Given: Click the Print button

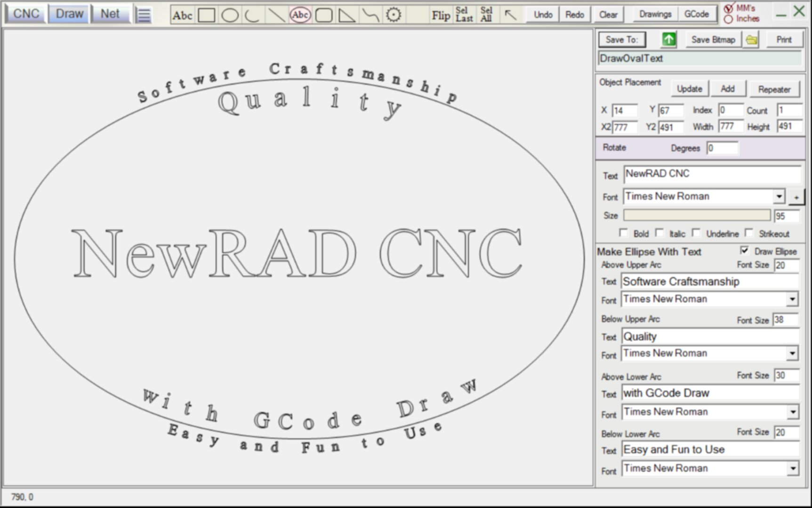Looking at the screenshot, I should [784, 40].
